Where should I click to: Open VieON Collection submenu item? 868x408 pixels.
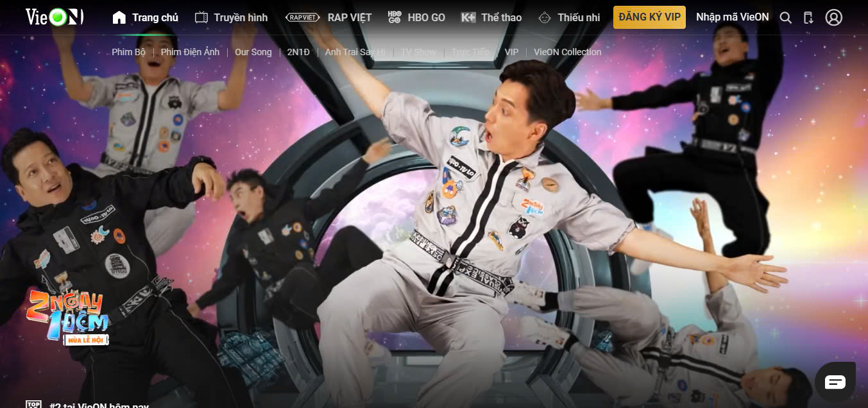point(568,52)
